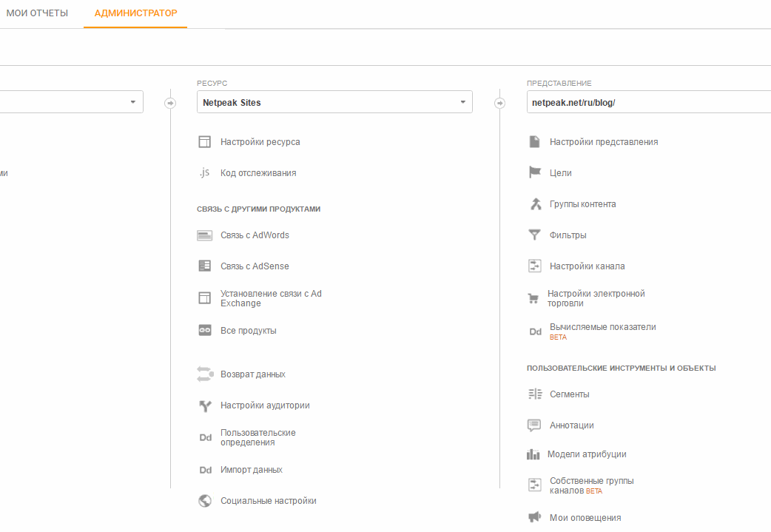This screenshot has width=771, height=532.
Task: Click the Сегменты icon
Action: pos(535,394)
